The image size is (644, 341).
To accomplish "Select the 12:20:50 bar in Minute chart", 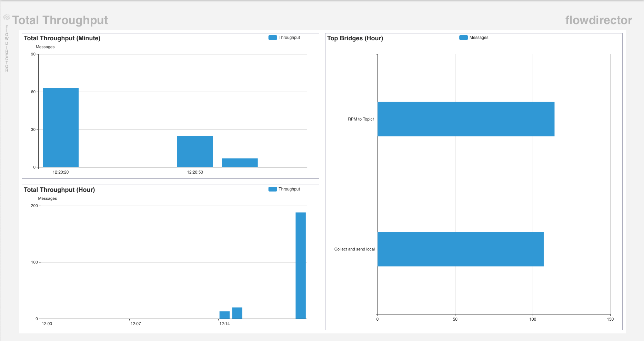I will coord(195,152).
